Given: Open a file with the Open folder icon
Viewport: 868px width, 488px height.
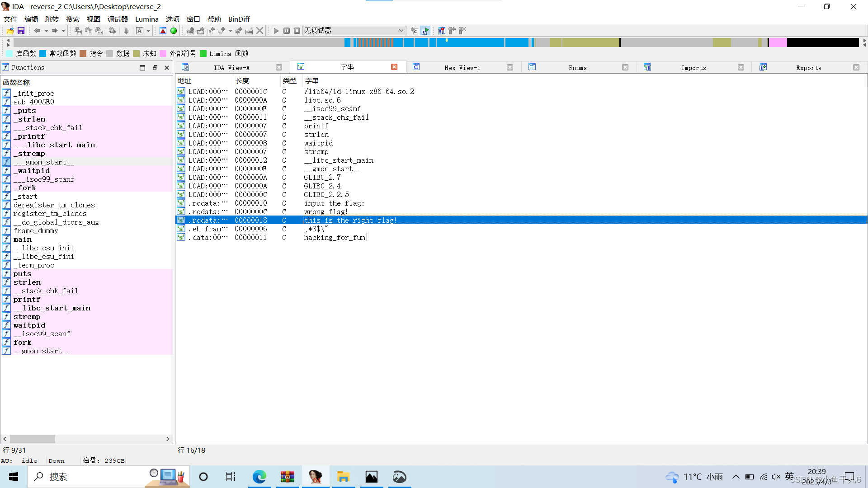Looking at the screenshot, I should 9,30.
